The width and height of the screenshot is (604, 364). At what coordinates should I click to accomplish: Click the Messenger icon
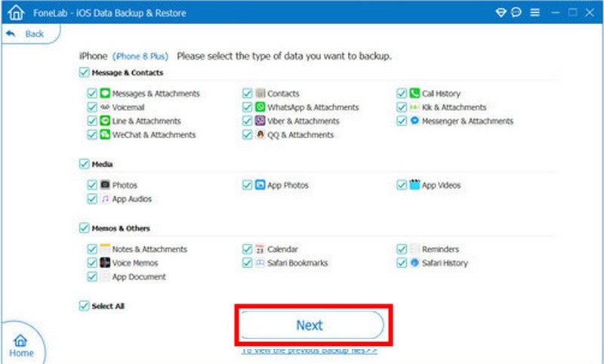click(x=414, y=121)
